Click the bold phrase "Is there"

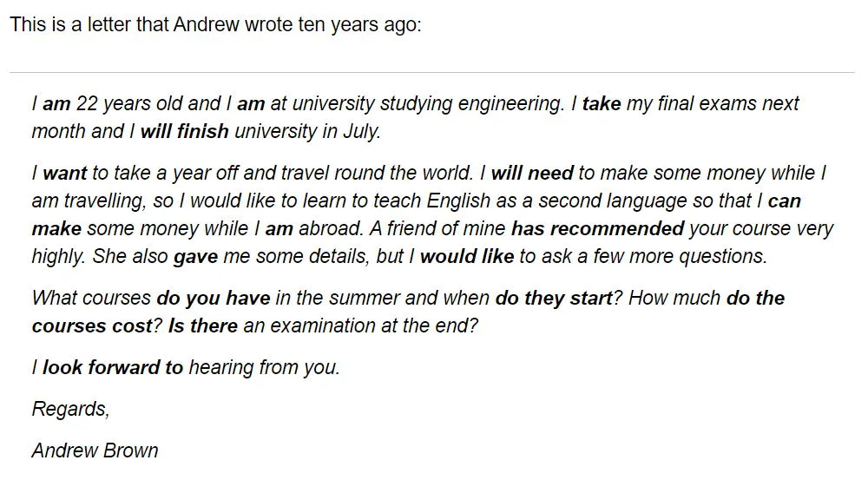point(202,326)
